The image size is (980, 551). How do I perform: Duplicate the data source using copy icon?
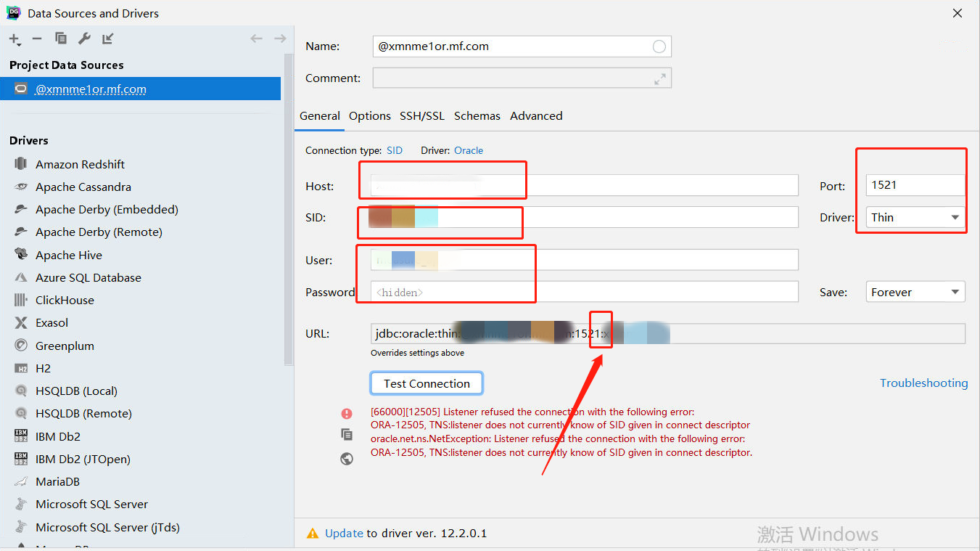(x=61, y=38)
